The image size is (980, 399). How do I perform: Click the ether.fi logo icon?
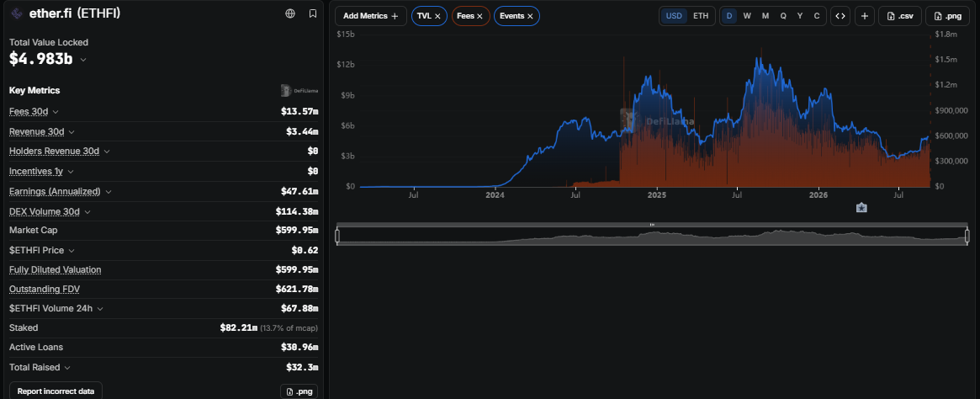point(17,13)
